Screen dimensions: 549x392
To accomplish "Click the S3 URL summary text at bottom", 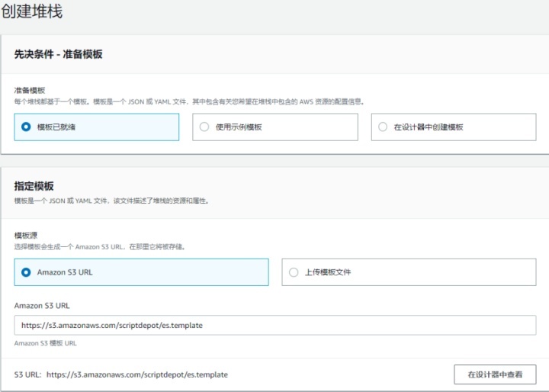I will click(120, 374).
